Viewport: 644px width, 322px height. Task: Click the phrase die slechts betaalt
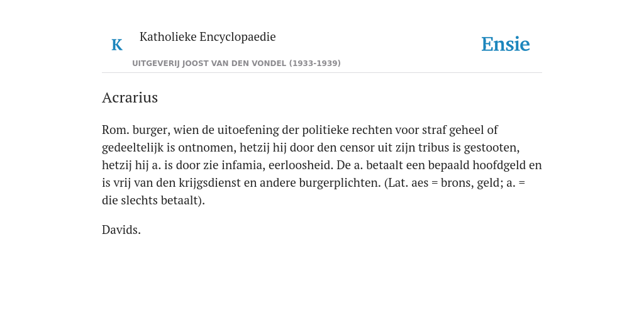153,201
